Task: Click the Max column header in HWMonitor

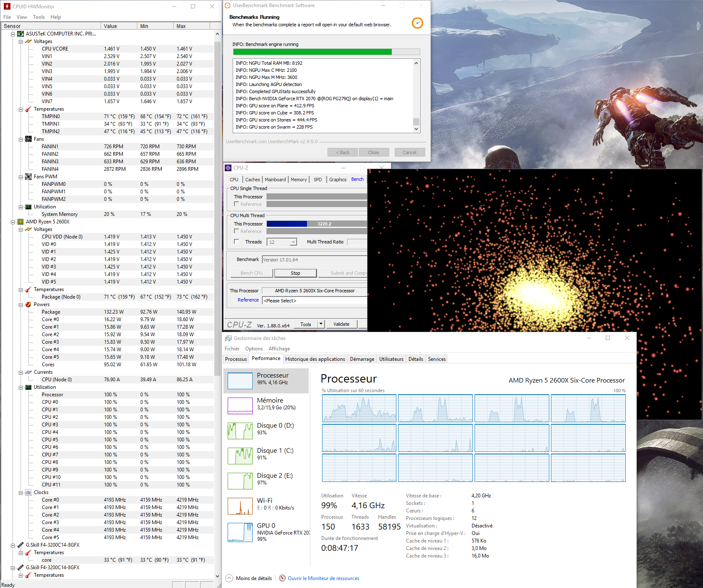Action: (191, 26)
